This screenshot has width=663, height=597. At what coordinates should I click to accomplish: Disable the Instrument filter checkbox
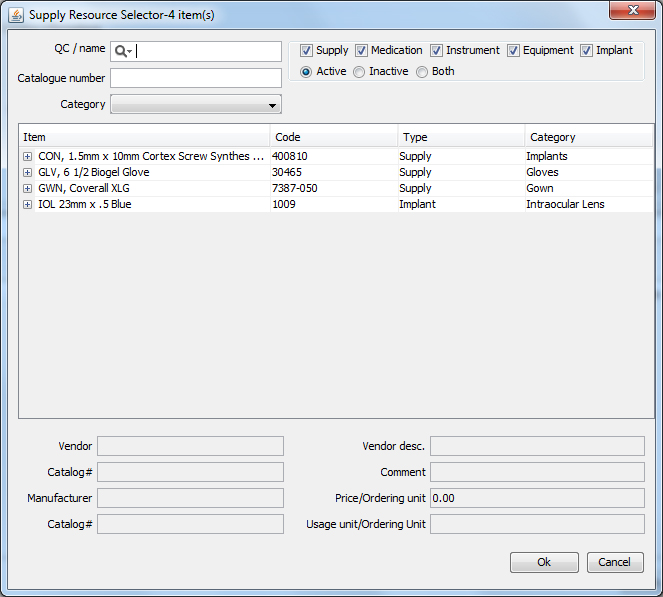coord(437,51)
